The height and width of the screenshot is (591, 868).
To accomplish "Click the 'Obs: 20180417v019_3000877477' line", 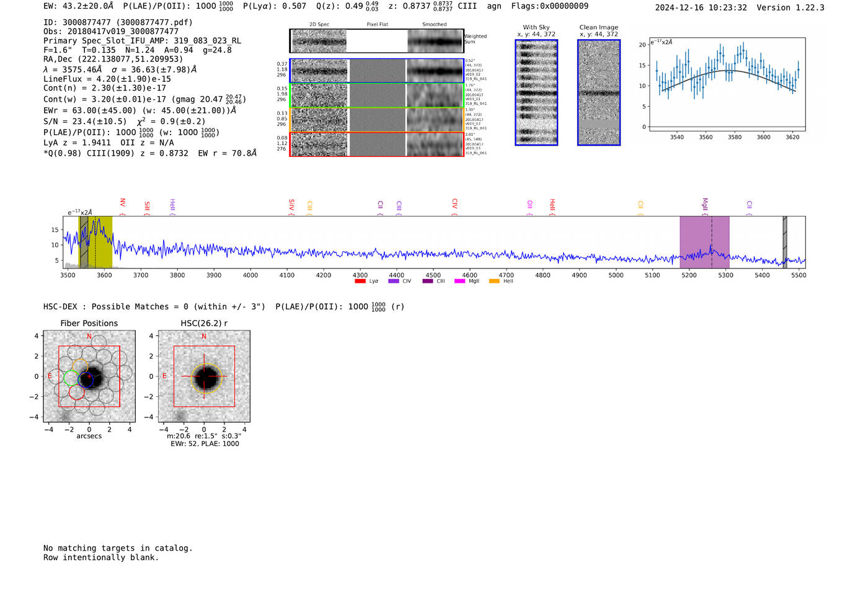I will (x=111, y=32).
